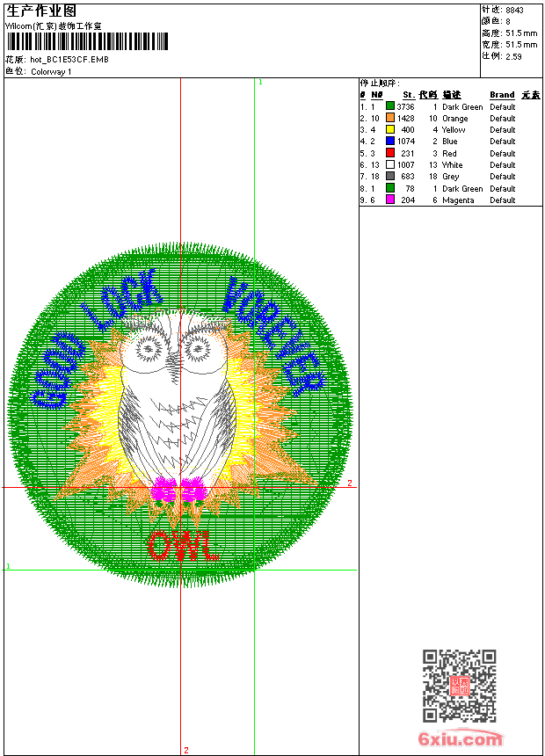The height and width of the screenshot is (756, 545).
Task: Select the Orange color swatch
Action: 390,118
